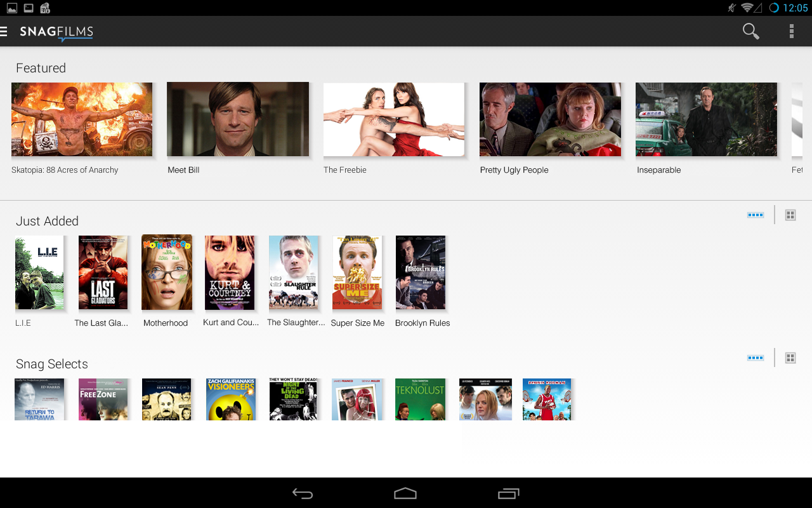This screenshot has height=508, width=812.
Task: Open the Super Size Me poster
Action: pyautogui.click(x=357, y=272)
